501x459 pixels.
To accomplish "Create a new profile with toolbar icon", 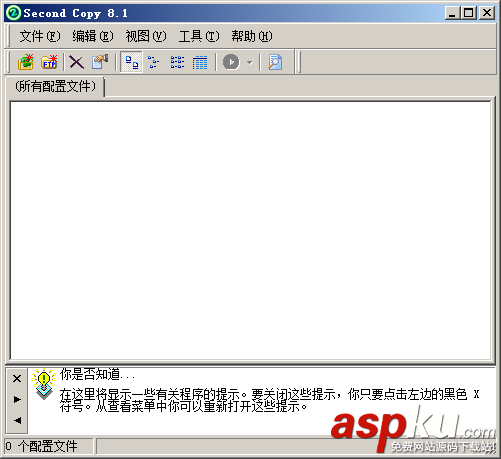I will click(26, 62).
